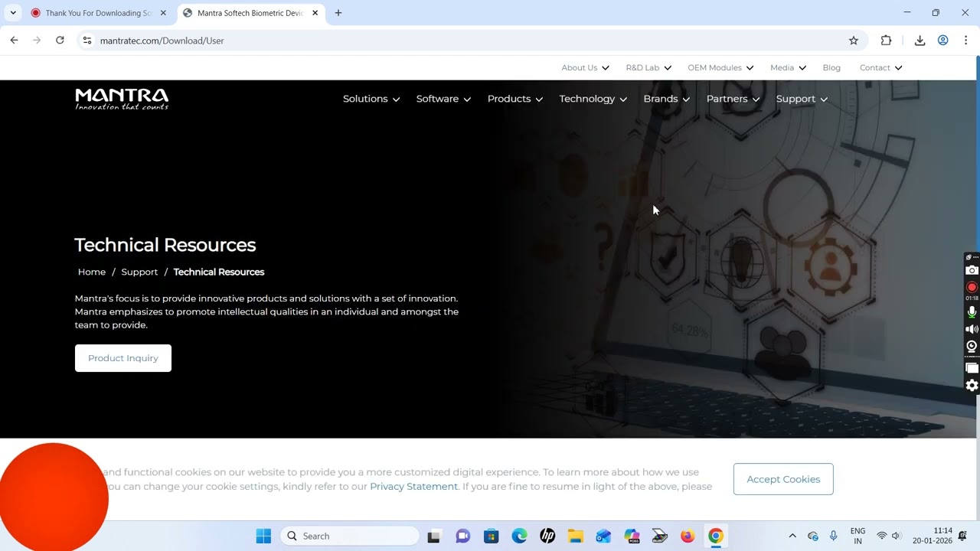Open the Chrome downloads icon

click(x=920, y=41)
